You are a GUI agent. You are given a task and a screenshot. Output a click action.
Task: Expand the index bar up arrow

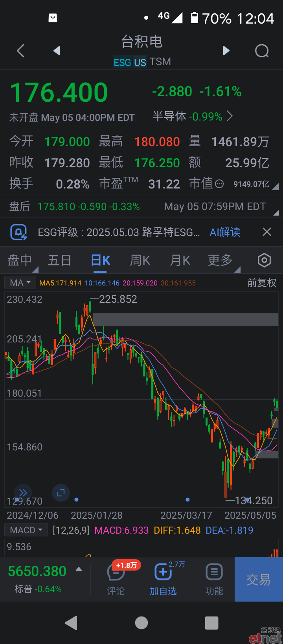point(79,569)
